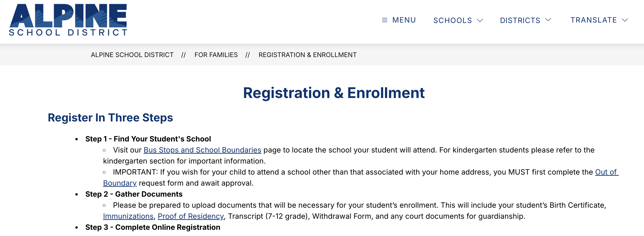
Task: Open the Proof of Residency link
Action: tap(190, 216)
